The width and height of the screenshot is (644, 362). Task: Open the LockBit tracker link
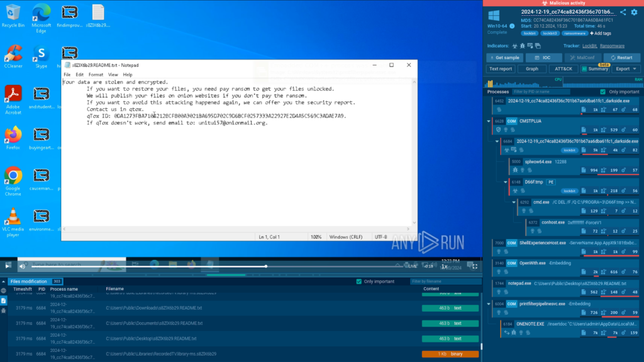click(589, 46)
